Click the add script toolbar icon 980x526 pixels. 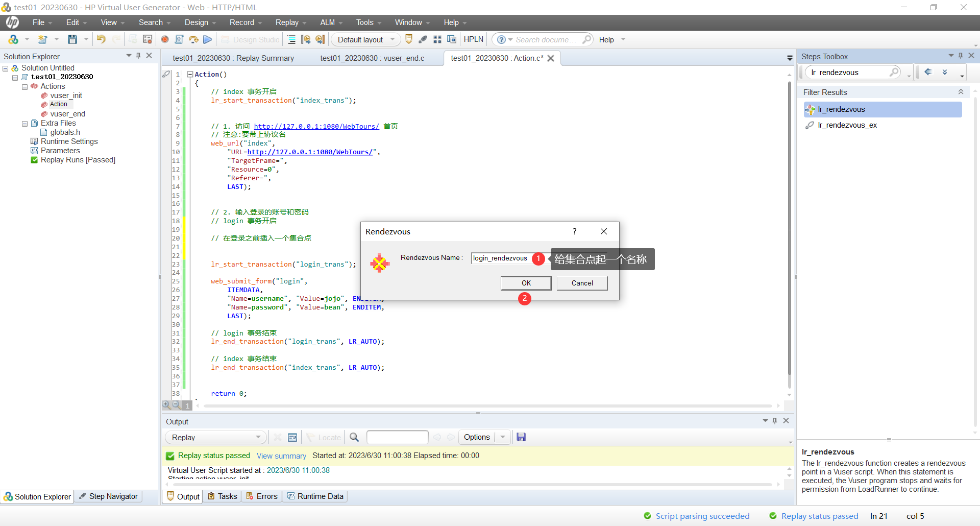pos(43,39)
